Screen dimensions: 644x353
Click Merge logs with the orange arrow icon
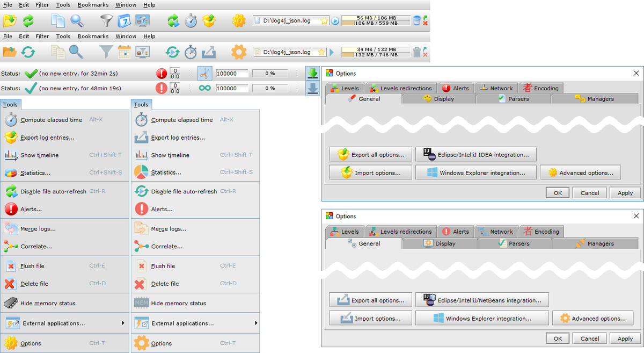click(195, 228)
